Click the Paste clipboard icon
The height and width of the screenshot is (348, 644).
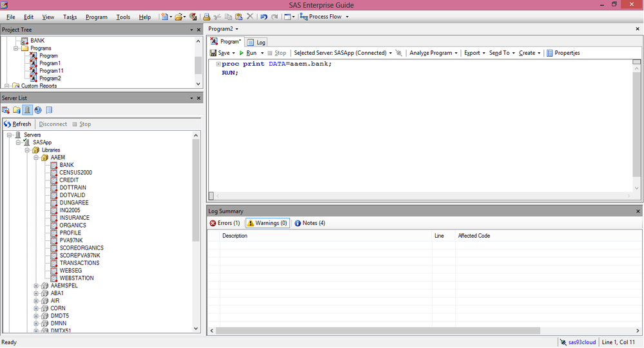point(239,17)
